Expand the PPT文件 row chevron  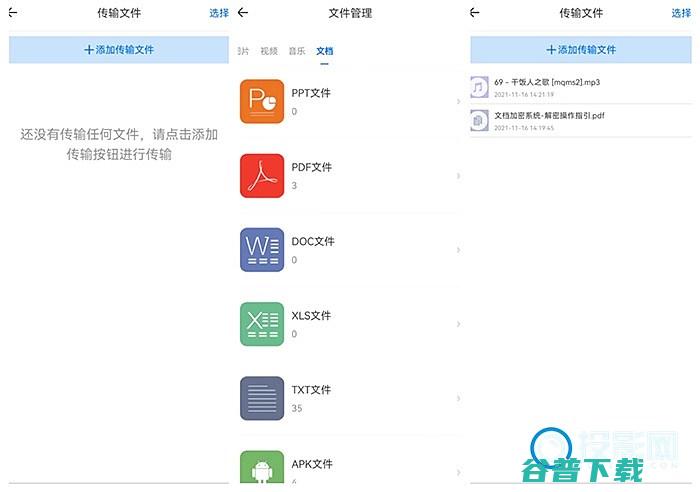tap(458, 102)
